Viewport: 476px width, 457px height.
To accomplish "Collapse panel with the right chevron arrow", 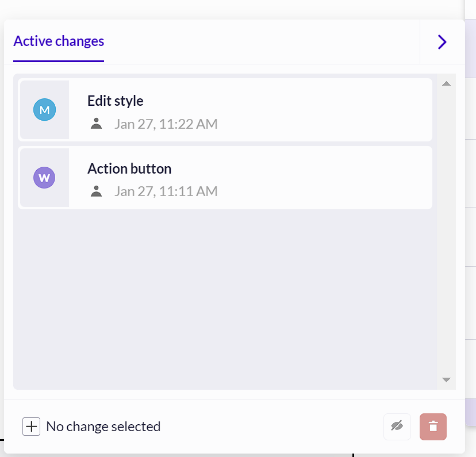I will 442,42.
